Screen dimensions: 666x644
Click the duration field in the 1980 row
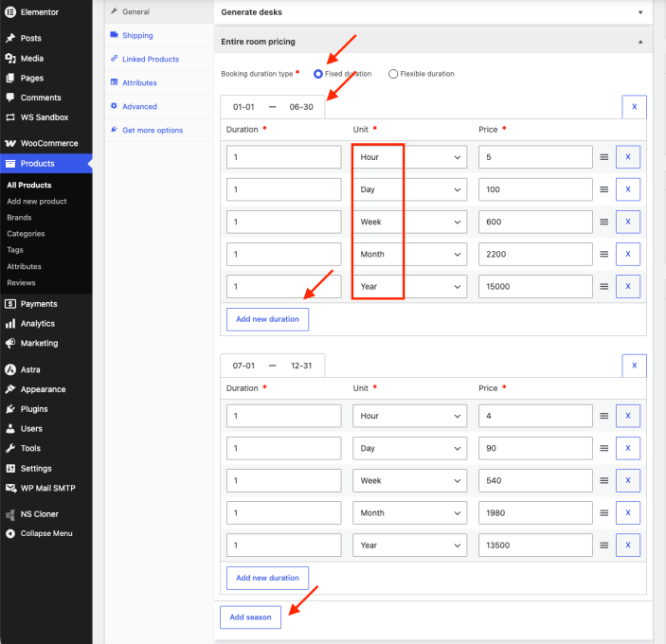pyautogui.click(x=283, y=512)
